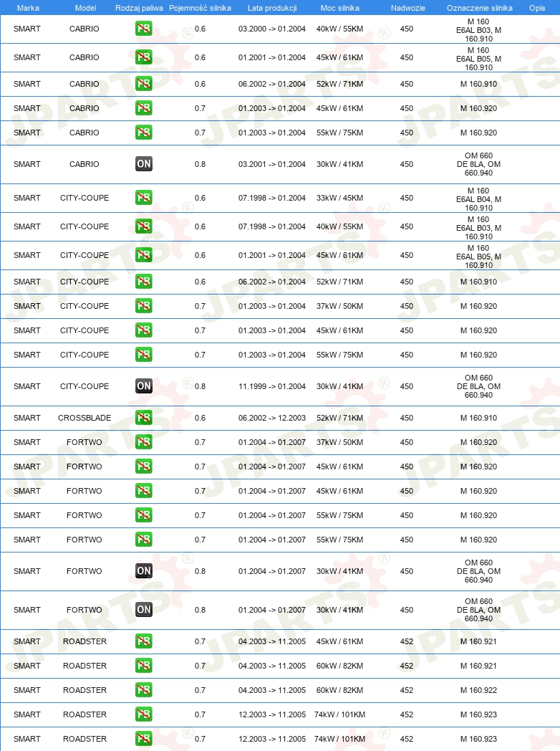560x751 pixels.
Task: Click 30kW / 41KM in CITY-COUPE row
Action: tap(340, 386)
